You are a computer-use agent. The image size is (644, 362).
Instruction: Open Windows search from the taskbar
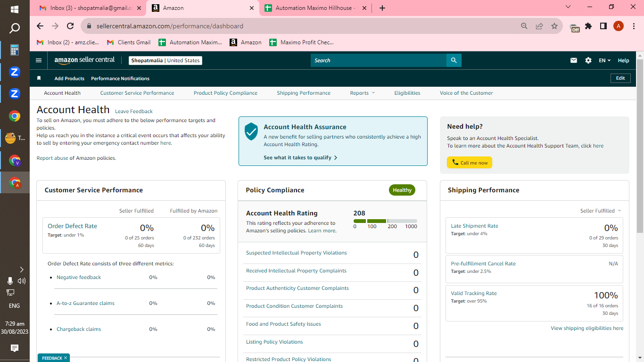(x=15, y=29)
